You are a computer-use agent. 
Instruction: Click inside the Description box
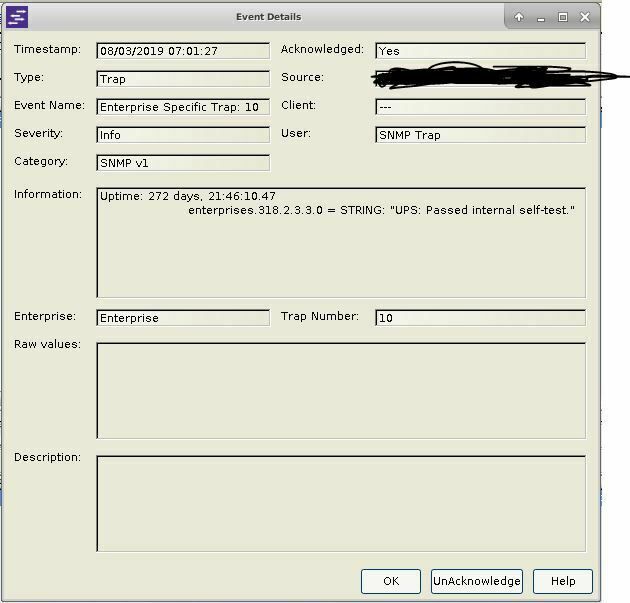click(340, 504)
